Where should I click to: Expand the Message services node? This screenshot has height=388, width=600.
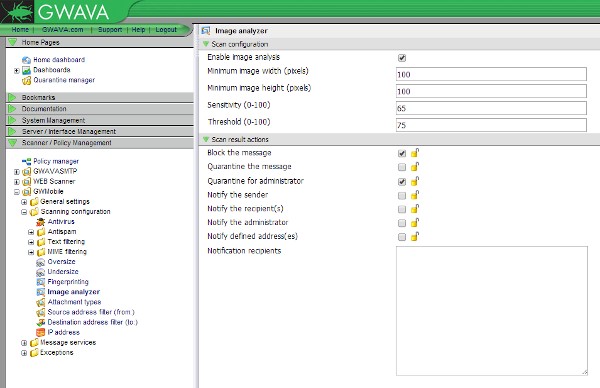tap(24, 343)
